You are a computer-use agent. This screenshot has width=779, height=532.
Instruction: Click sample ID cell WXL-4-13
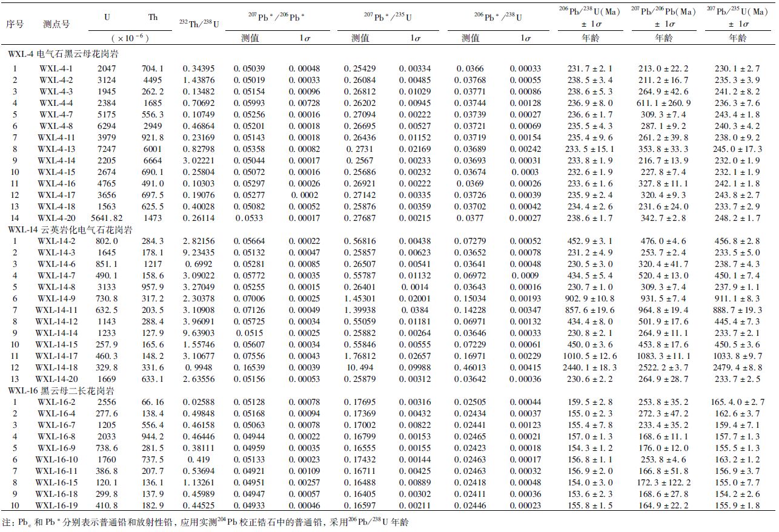pyautogui.click(x=56, y=149)
